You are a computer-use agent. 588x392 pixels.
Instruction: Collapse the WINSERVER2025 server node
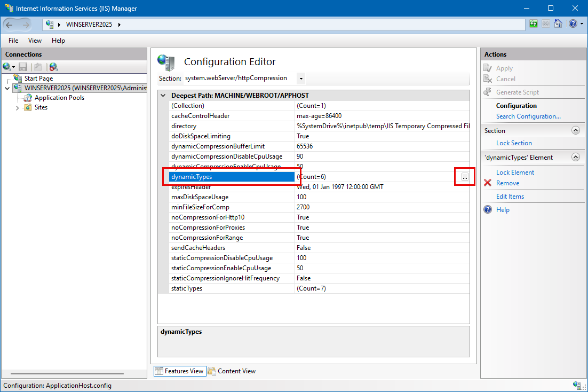tap(7, 88)
